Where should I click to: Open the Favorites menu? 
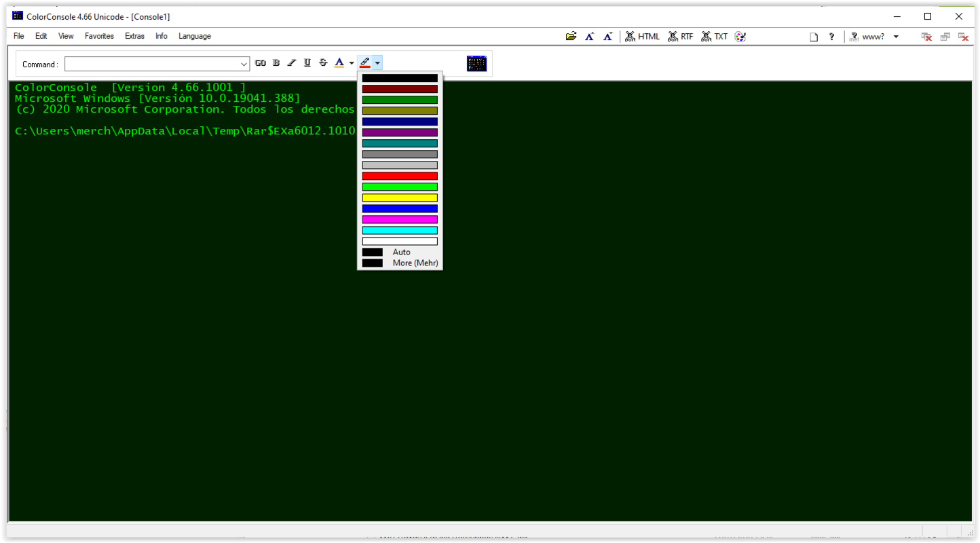(99, 37)
